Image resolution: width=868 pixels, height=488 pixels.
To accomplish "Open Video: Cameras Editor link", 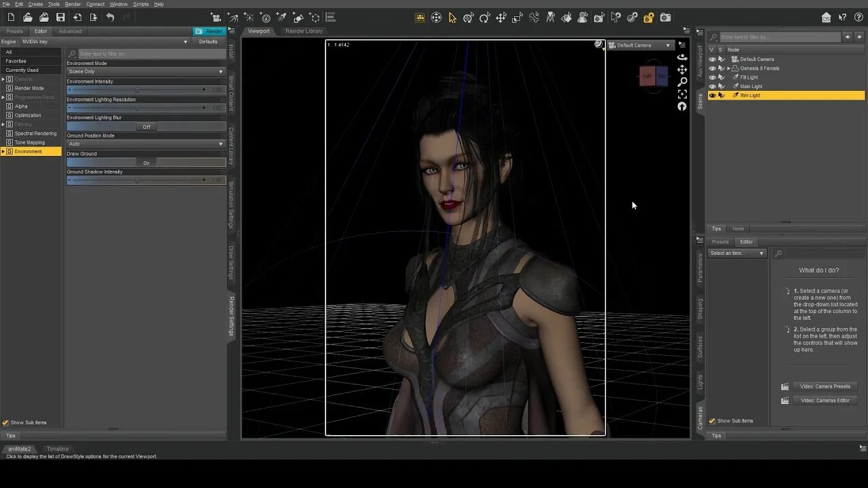I will (825, 401).
